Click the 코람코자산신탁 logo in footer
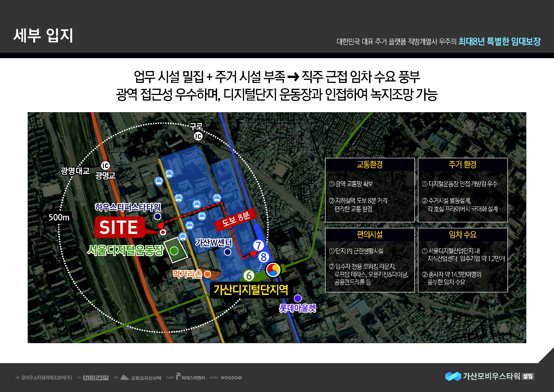This screenshot has height=392, width=554. pyautogui.click(x=141, y=378)
